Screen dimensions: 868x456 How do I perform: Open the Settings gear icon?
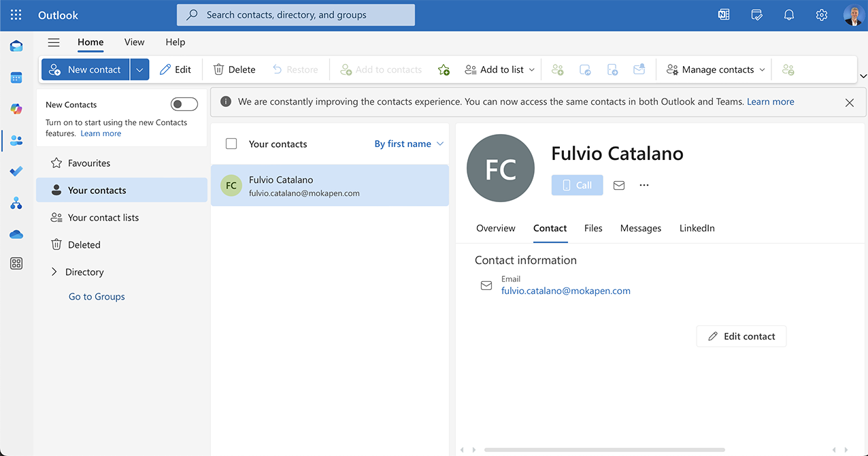pyautogui.click(x=822, y=15)
